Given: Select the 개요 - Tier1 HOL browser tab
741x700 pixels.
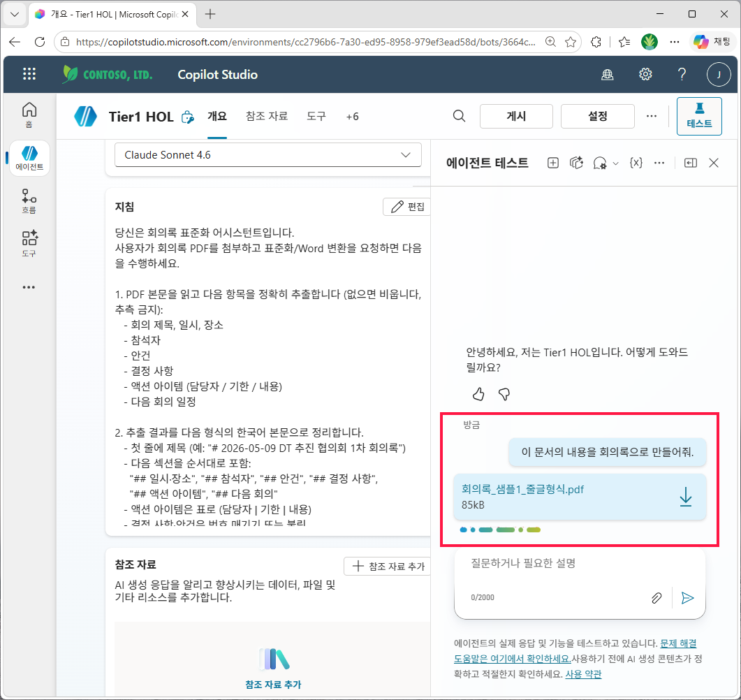Looking at the screenshot, I should 112,14.
